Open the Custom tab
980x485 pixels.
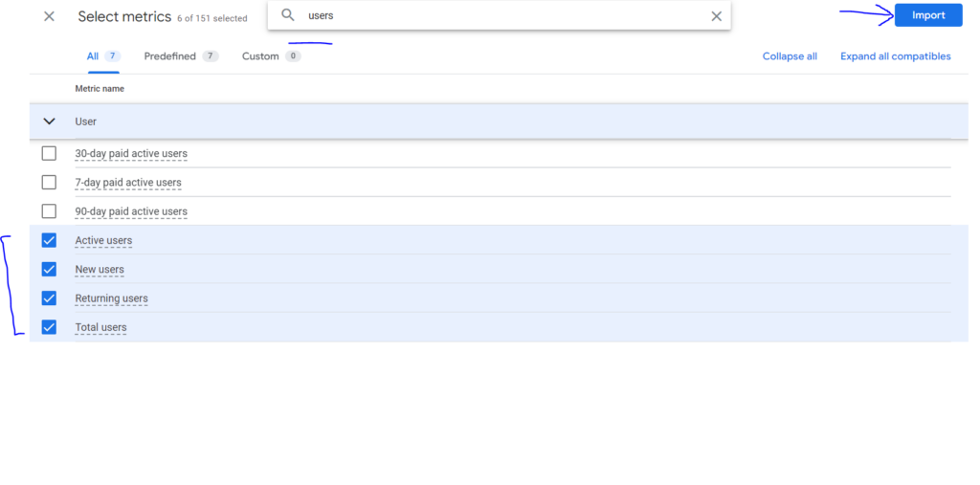click(x=271, y=56)
